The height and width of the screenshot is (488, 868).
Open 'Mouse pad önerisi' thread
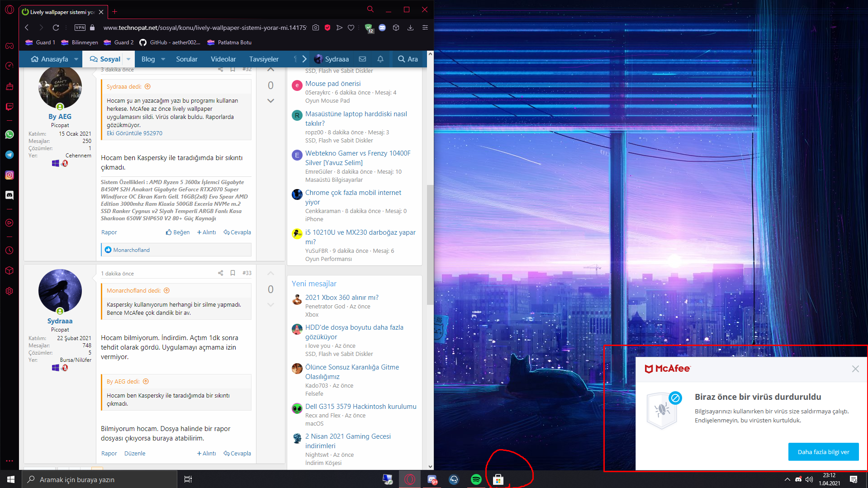pyautogui.click(x=333, y=84)
